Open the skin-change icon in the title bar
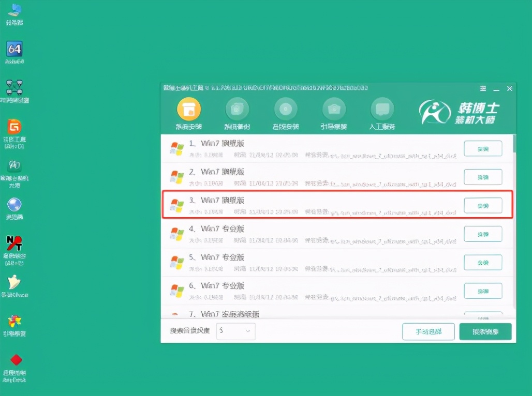Viewport: 532px width, 396px height. (x=482, y=87)
